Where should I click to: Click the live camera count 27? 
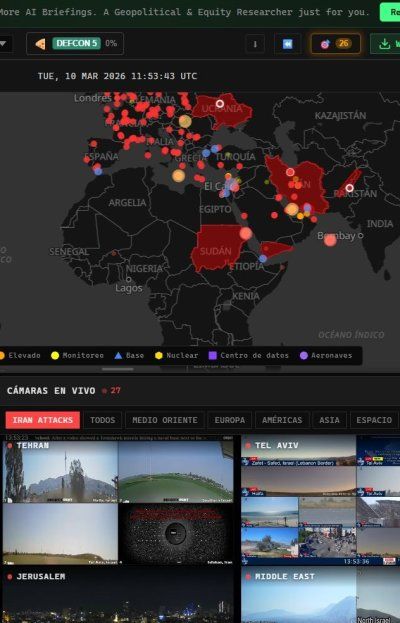[115, 391]
